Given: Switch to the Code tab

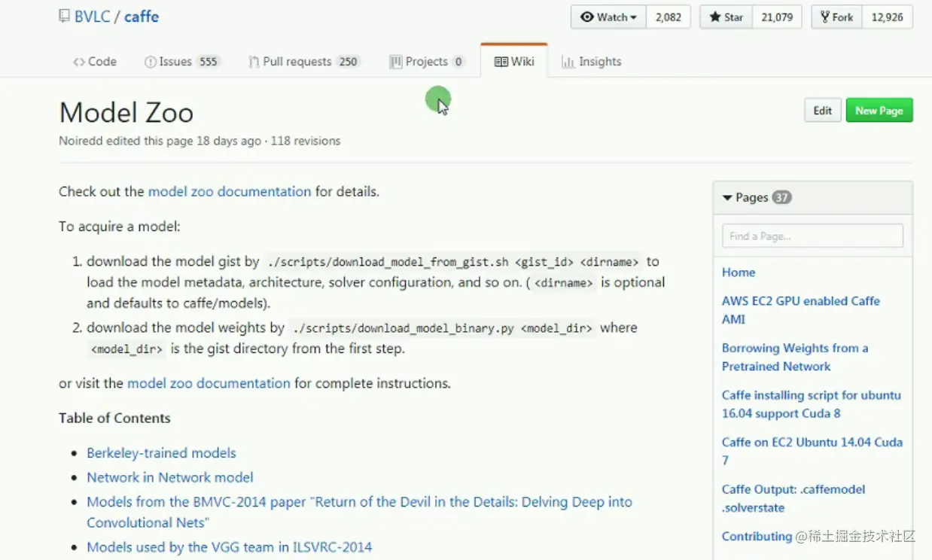Looking at the screenshot, I should click(x=95, y=62).
